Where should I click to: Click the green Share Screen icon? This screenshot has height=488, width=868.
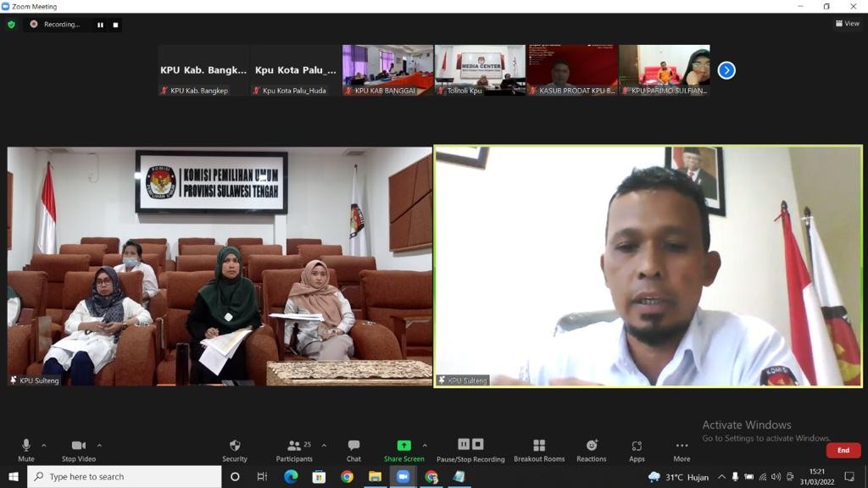pos(403,446)
